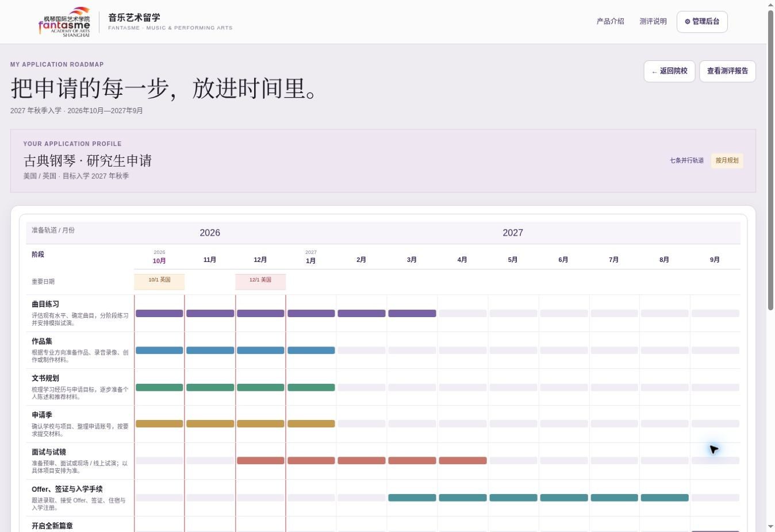The height and width of the screenshot is (532, 775).
Task: Click the red 面试与试镜 bar under 12月
Action: click(260, 461)
